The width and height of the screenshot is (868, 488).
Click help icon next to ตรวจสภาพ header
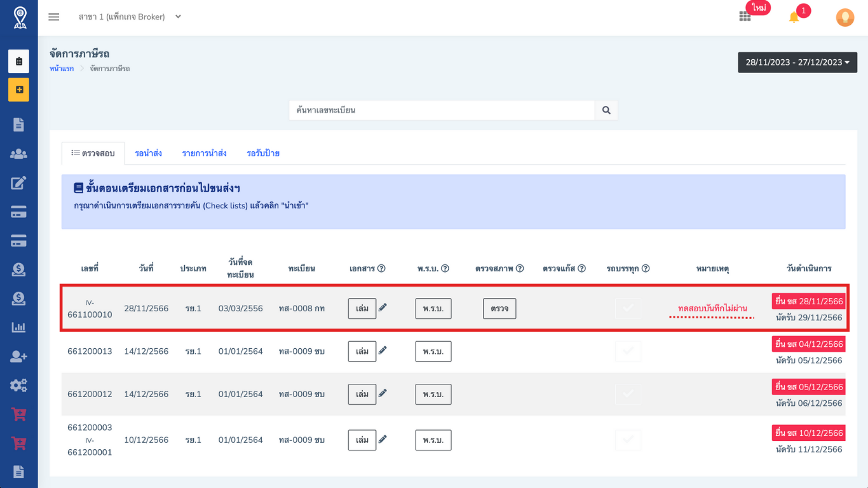click(520, 269)
